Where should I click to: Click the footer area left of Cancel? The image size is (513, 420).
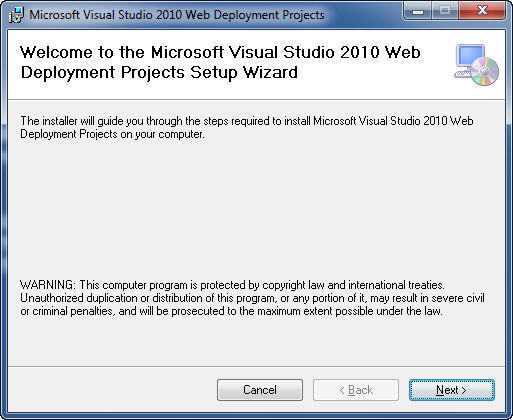[x=112, y=390]
